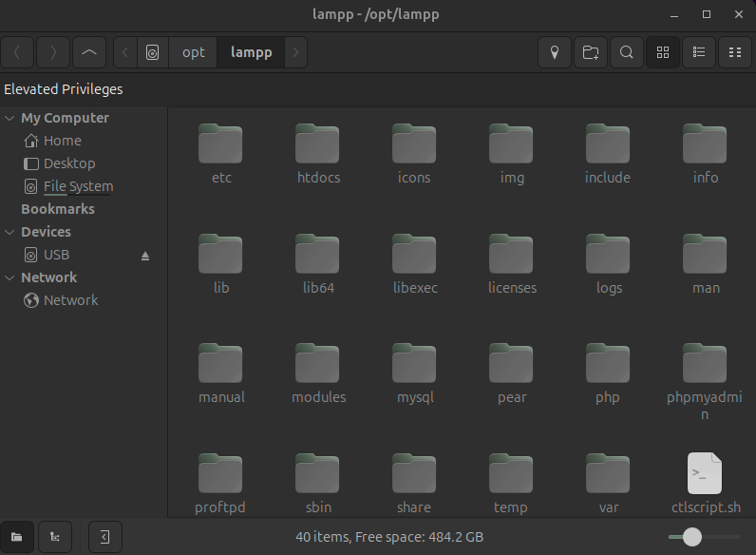
Task: Toggle location entry with pin icon
Action: click(x=555, y=52)
